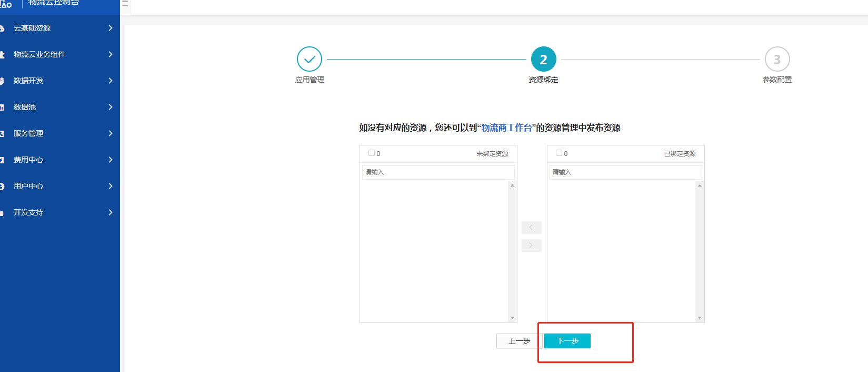Screen dimensions: 868x372
Task: Click the icon beside 服务管理
Action: tap(2, 133)
